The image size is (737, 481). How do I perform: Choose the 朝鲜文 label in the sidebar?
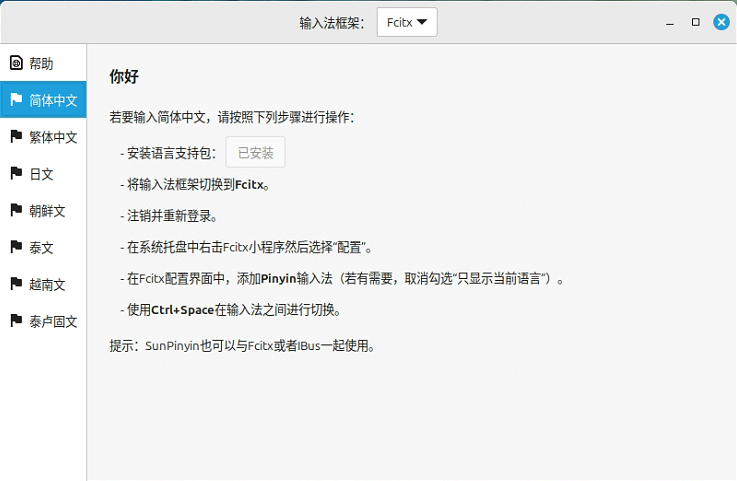(x=47, y=211)
